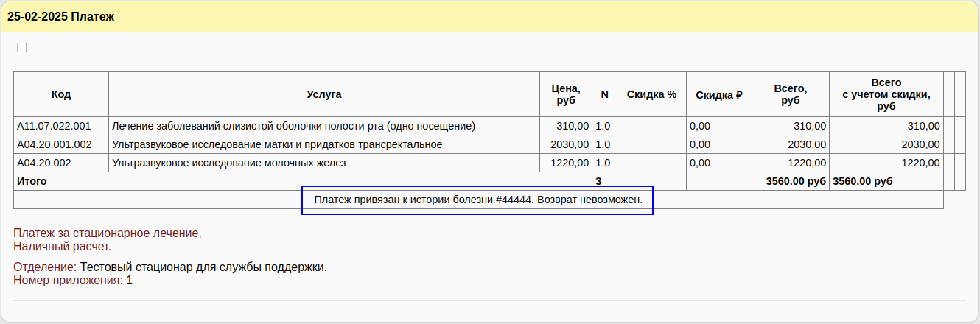This screenshot has height=324, width=980.
Task: Click the message about history #44444
Action: [478, 200]
